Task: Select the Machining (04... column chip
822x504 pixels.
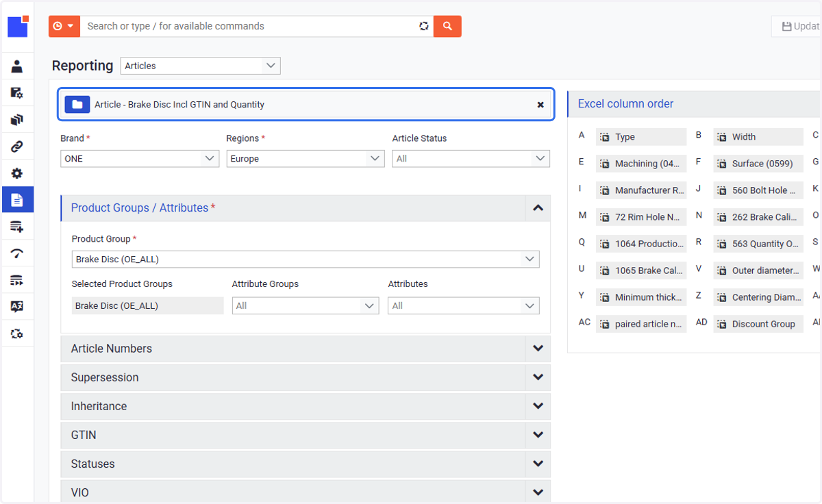Action: coord(641,164)
